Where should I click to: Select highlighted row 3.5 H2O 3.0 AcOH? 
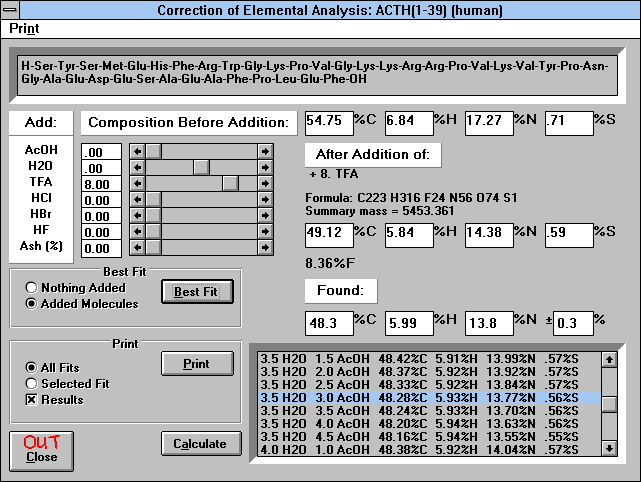click(x=429, y=397)
